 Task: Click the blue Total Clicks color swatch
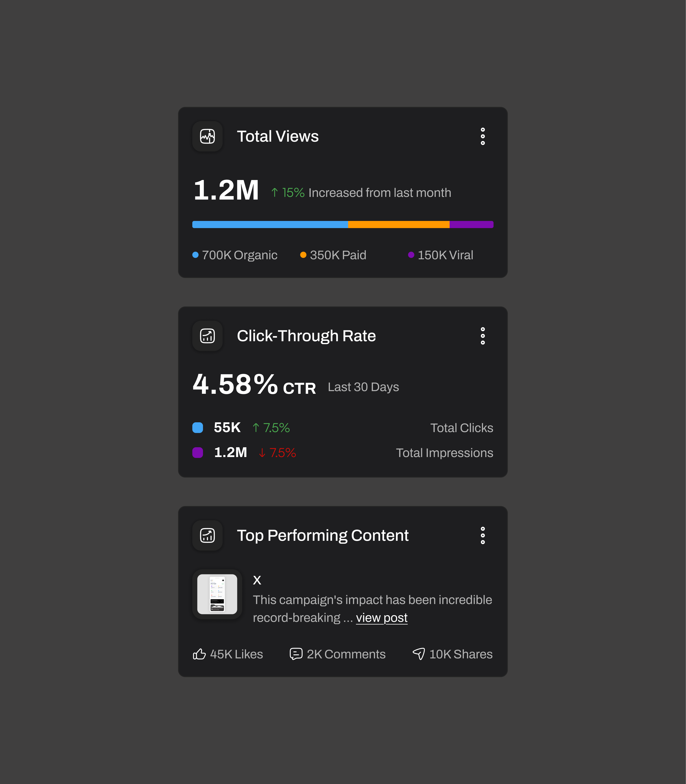point(197,428)
